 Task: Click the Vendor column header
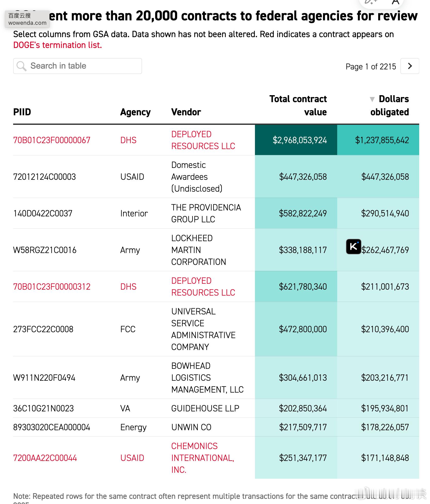click(186, 112)
